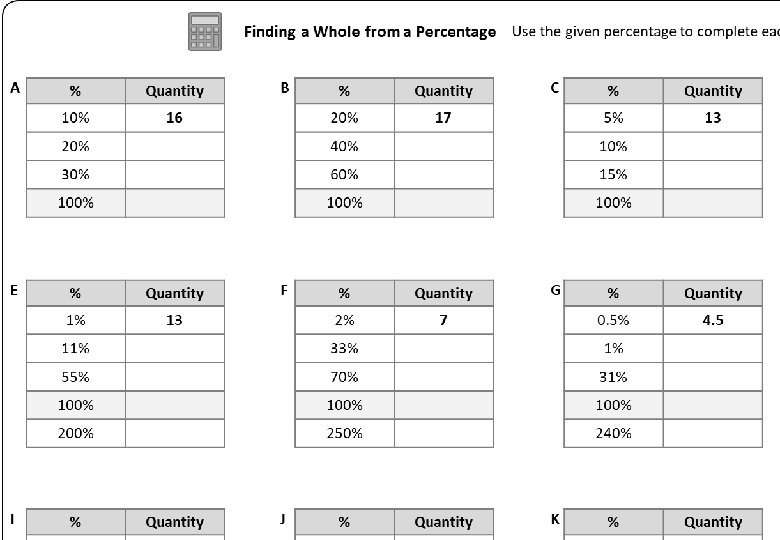Viewport: 780px width, 540px height.
Task: Click table E's empty 11% quantity cell
Action: [175, 349]
